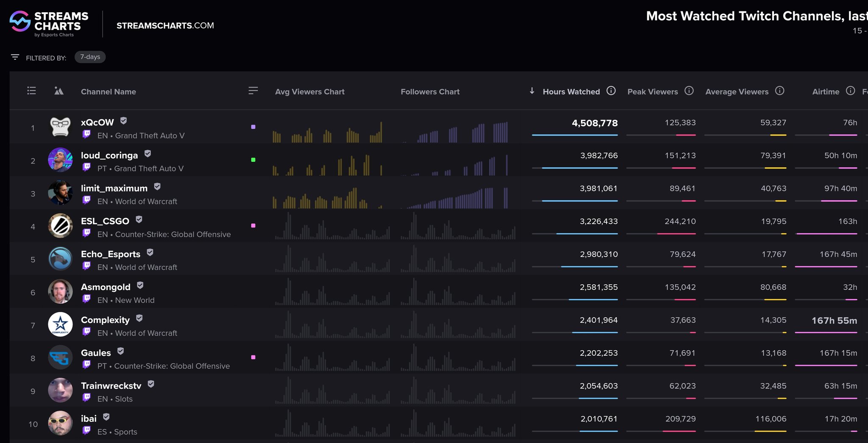Click the Twitch icon in Gaules row
Screen dimensions: 868x443
(x=86, y=365)
